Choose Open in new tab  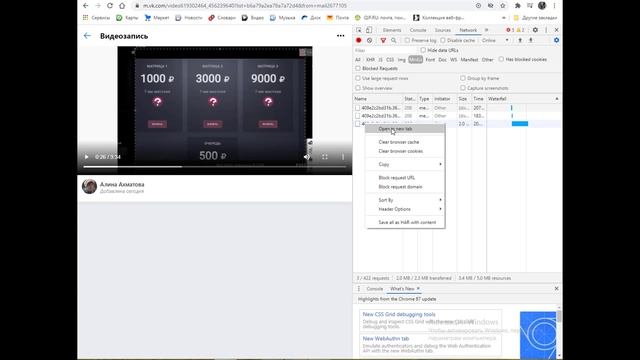point(405,129)
